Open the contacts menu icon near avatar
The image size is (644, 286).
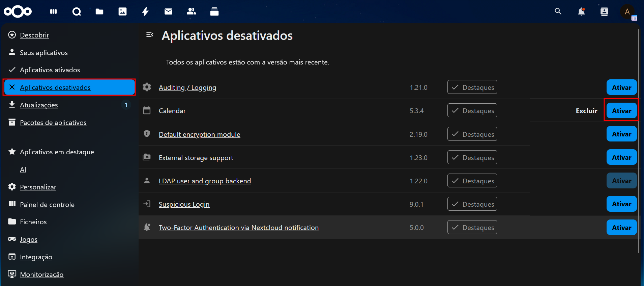click(x=604, y=12)
